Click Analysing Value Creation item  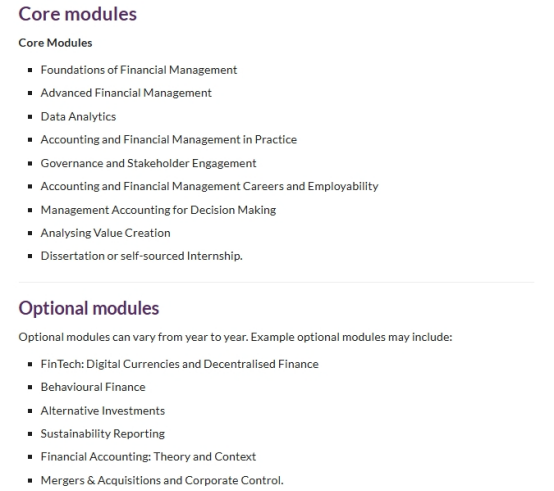click(x=105, y=233)
